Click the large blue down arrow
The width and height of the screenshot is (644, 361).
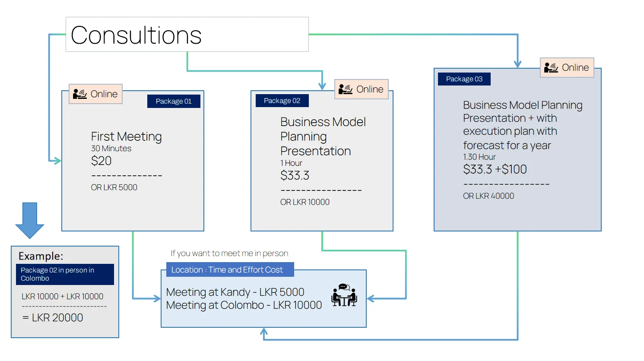[30, 220]
